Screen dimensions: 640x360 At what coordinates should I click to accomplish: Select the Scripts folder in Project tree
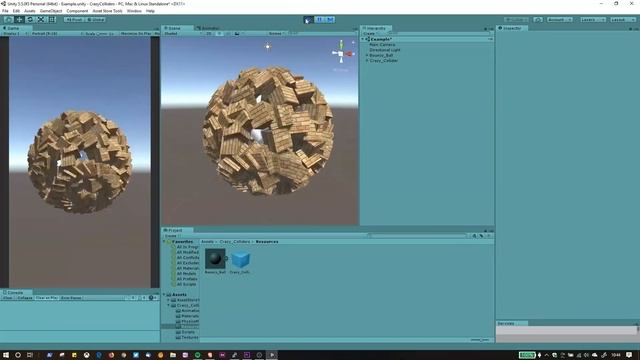tap(188, 332)
